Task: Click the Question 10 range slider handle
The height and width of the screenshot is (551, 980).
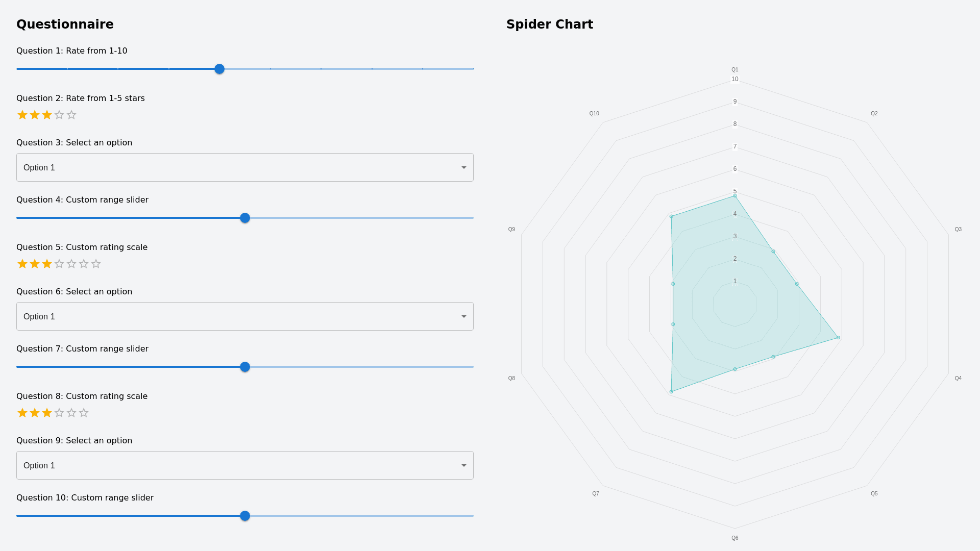Action: (245, 516)
